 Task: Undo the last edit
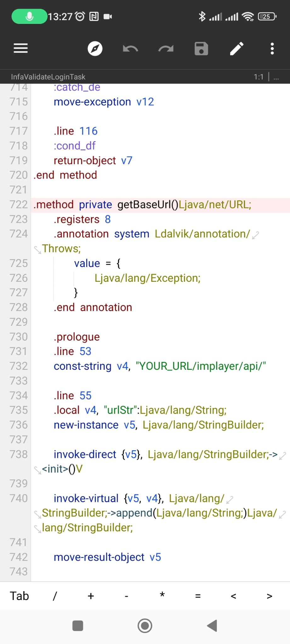click(x=130, y=48)
